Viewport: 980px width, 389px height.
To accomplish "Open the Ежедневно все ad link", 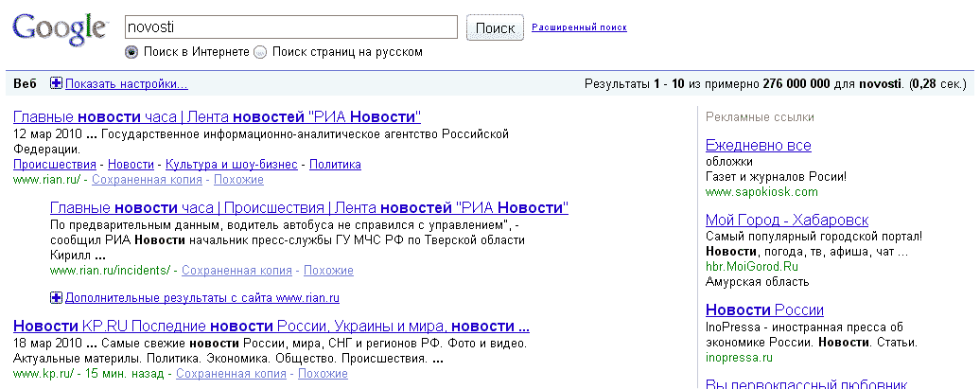I will pyautogui.click(x=758, y=146).
